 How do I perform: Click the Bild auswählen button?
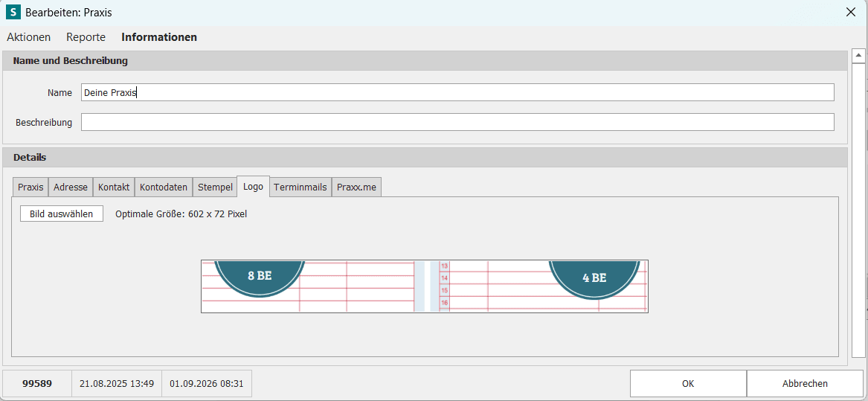coord(62,214)
